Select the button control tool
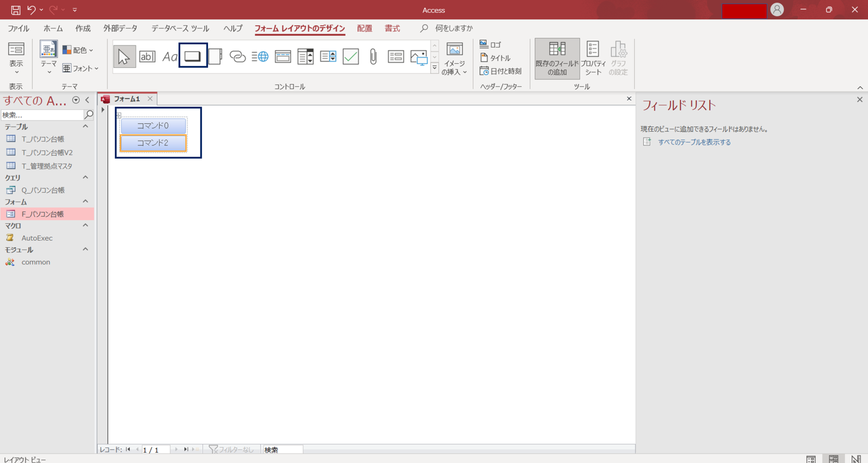Screen dimensions: 868x463 tap(193, 55)
